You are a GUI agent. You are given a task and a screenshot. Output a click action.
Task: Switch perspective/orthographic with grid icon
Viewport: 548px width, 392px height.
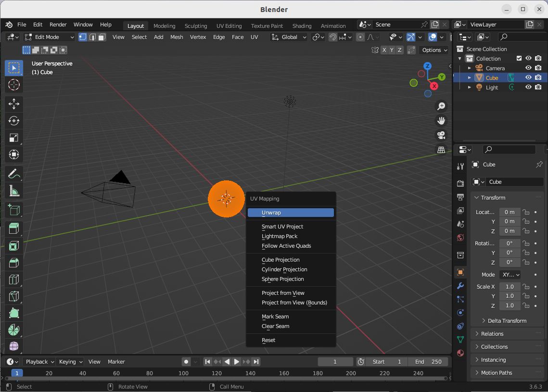coord(441,150)
